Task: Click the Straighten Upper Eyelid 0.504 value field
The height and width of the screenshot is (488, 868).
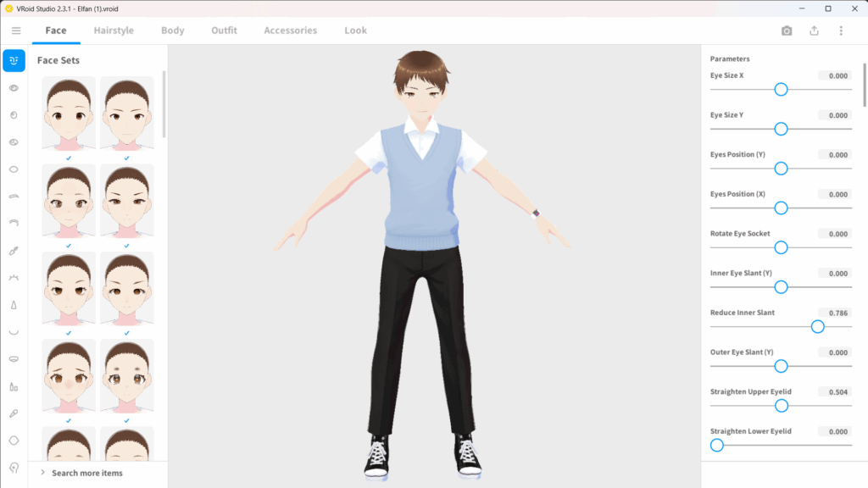Action: pos(835,392)
